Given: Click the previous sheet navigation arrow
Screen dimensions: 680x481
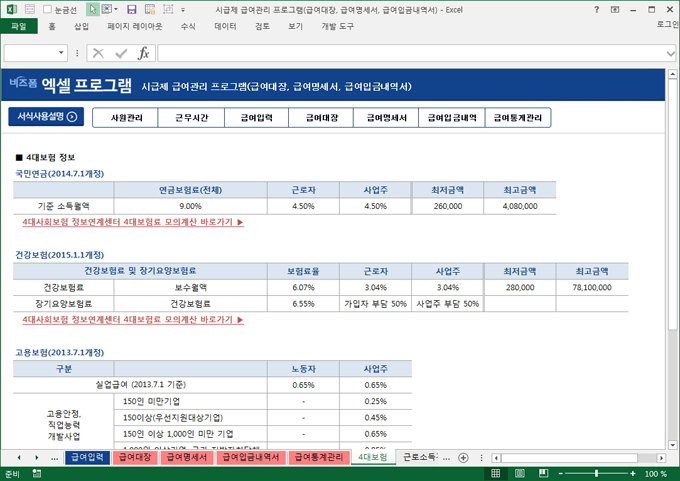Looking at the screenshot, I should click(19, 457).
